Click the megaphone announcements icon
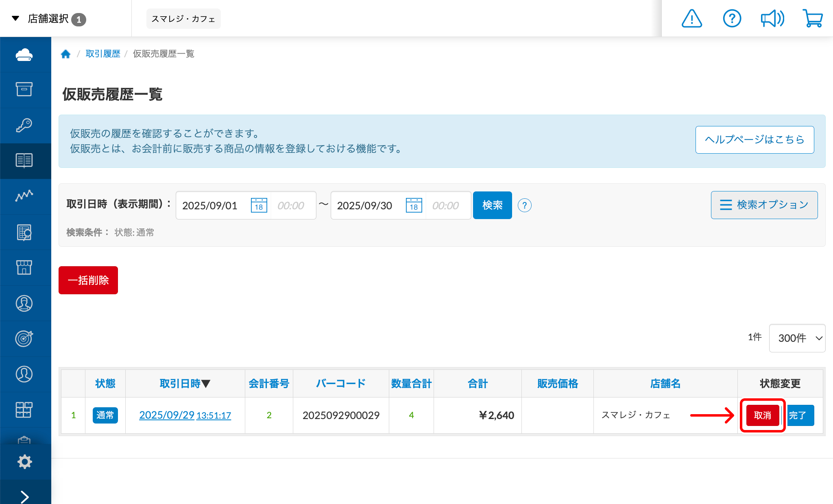Viewport: 833px width, 504px height. 772,19
